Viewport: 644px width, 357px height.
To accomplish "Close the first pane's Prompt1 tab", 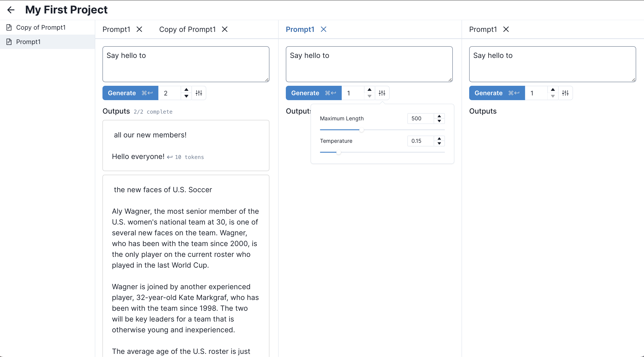I will coord(139,29).
